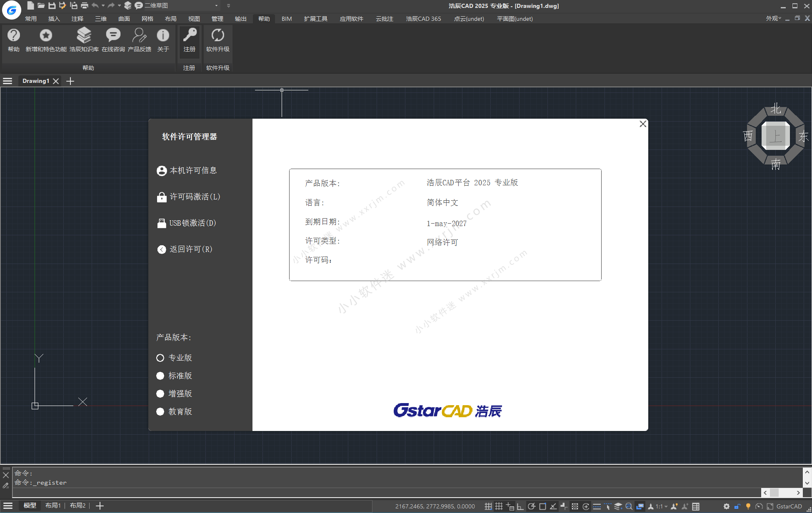
Task: Close the license manager dialog
Action: point(643,124)
